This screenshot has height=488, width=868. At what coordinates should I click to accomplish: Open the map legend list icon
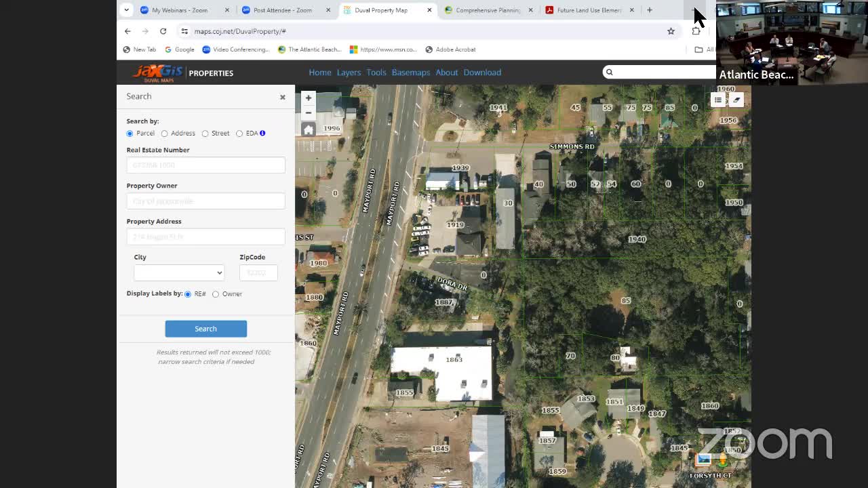718,99
